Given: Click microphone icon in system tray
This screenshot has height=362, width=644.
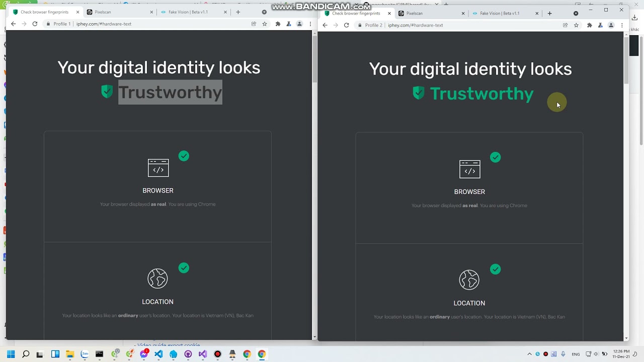Looking at the screenshot, I should point(563,354).
